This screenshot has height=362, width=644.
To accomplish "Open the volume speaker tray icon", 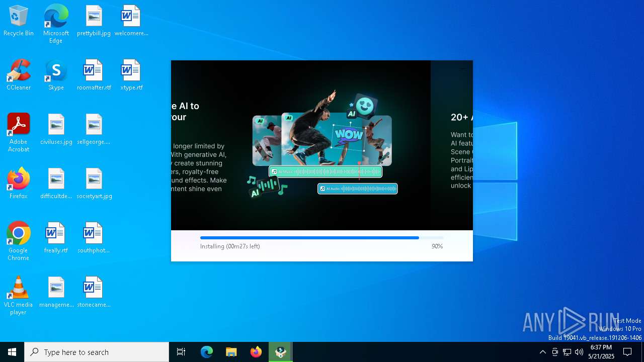I will pyautogui.click(x=579, y=352).
